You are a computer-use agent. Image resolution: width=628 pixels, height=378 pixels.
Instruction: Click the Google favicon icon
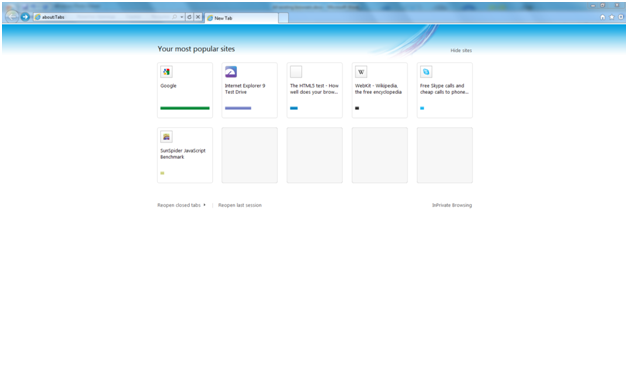[x=166, y=72]
